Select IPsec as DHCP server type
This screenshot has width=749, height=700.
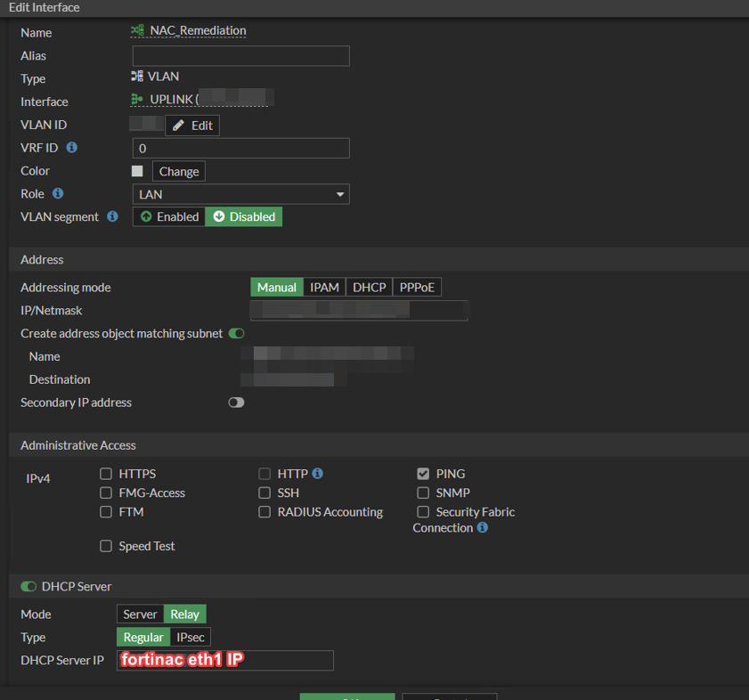(x=190, y=637)
